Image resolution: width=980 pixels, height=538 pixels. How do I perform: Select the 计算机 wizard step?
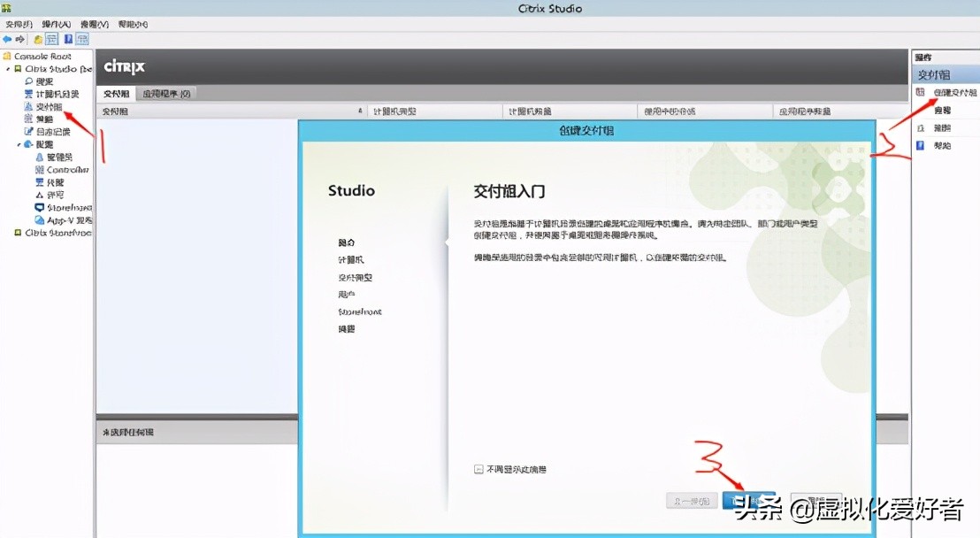(x=350, y=259)
